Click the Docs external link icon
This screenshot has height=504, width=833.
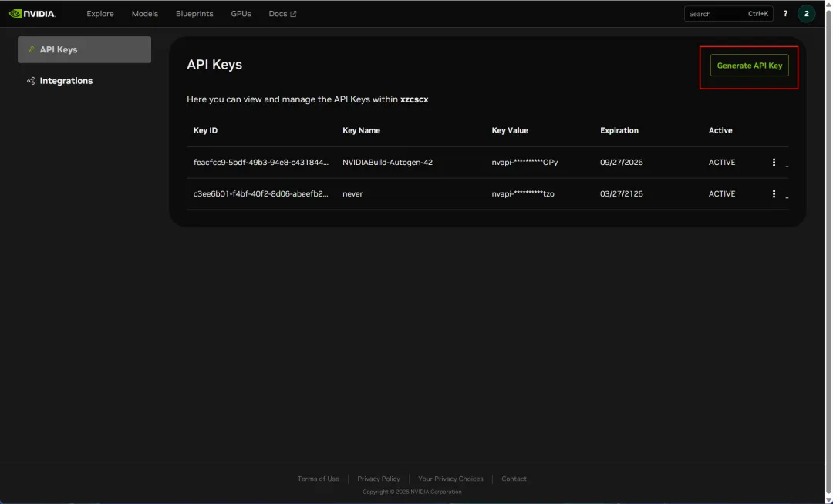pyautogui.click(x=293, y=14)
